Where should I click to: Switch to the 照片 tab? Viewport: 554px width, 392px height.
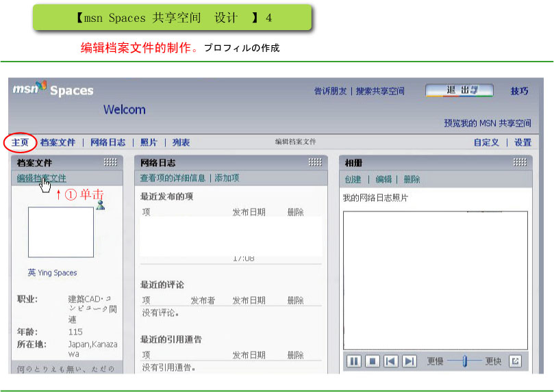click(x=149, y=142)
